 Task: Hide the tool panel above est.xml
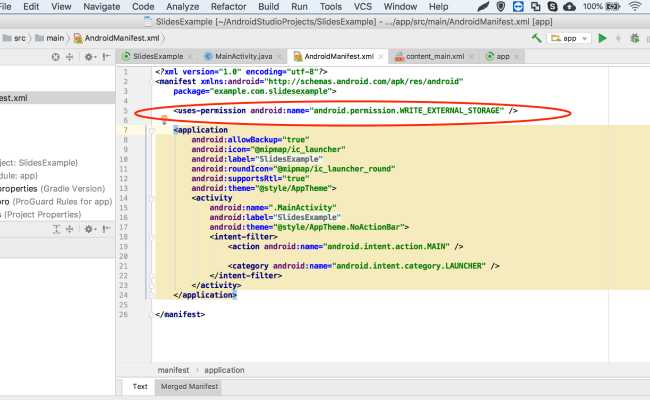[107, 57]
